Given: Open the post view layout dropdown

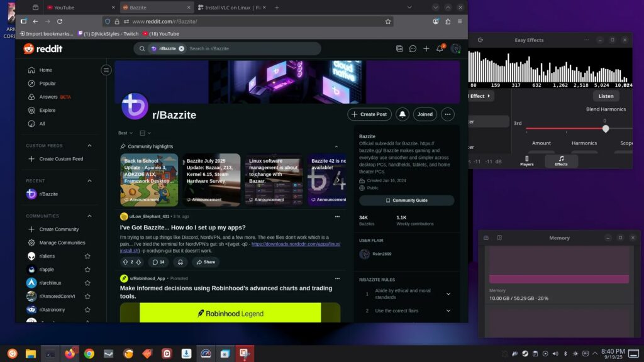Looking at the screenshot, I should tap(145, 133).
